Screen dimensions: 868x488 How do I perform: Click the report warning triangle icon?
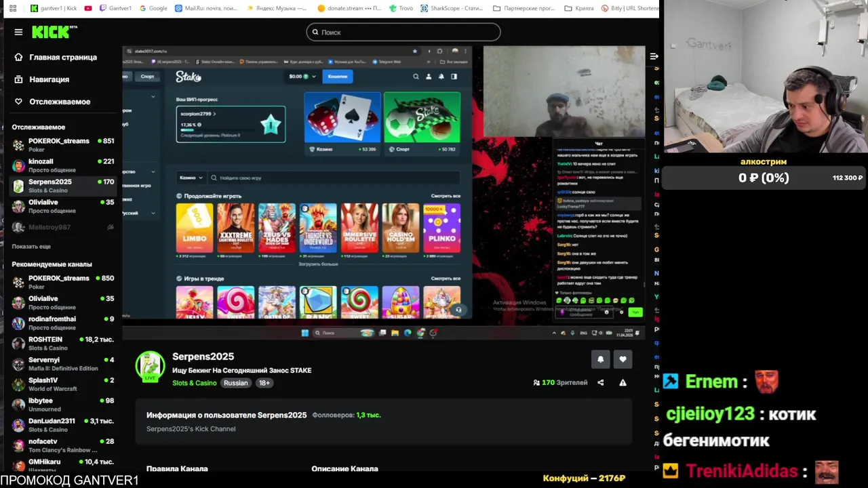click(623, 383)
